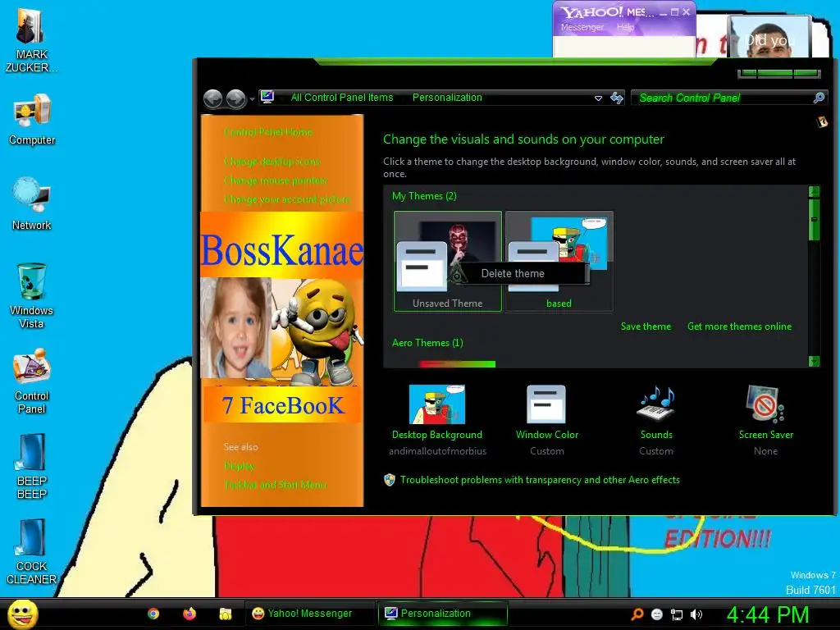This screenshot has width=840, height=630.
Task: Click the smiley Start button
Action: (x=23, y=614)
